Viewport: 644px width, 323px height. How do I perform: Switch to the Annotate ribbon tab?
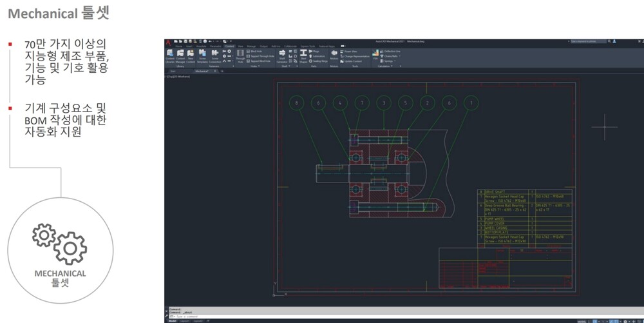201,46
